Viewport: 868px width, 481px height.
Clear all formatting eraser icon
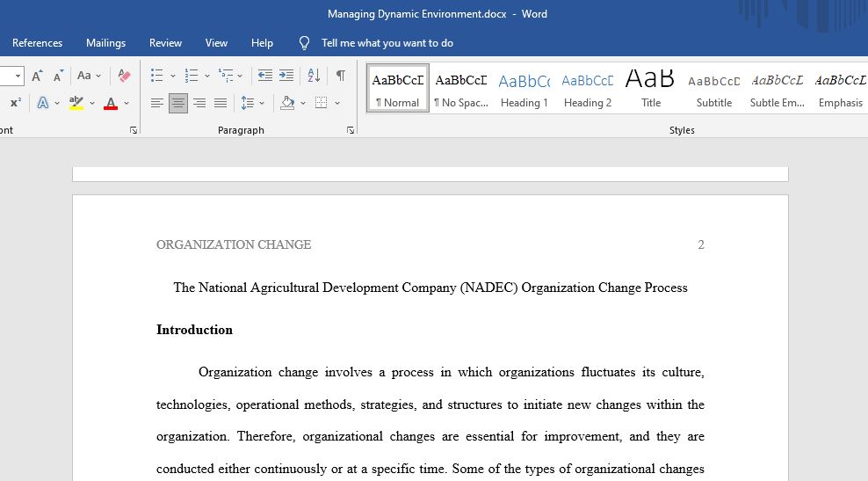tap(124, 76)
